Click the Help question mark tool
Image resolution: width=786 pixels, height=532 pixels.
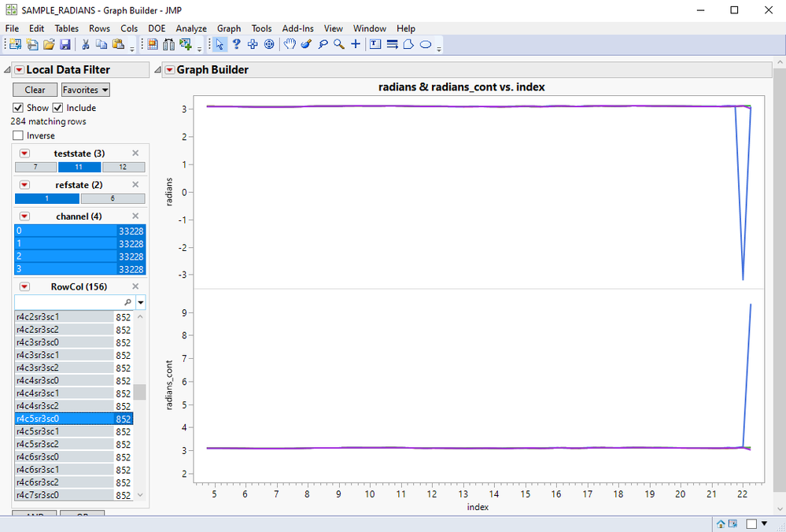[x=236, y=45]
